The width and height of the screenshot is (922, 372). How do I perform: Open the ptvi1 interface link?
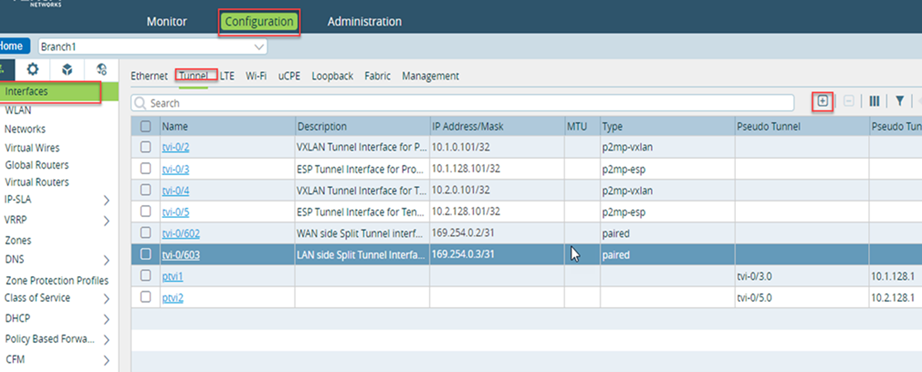(172, 277)
